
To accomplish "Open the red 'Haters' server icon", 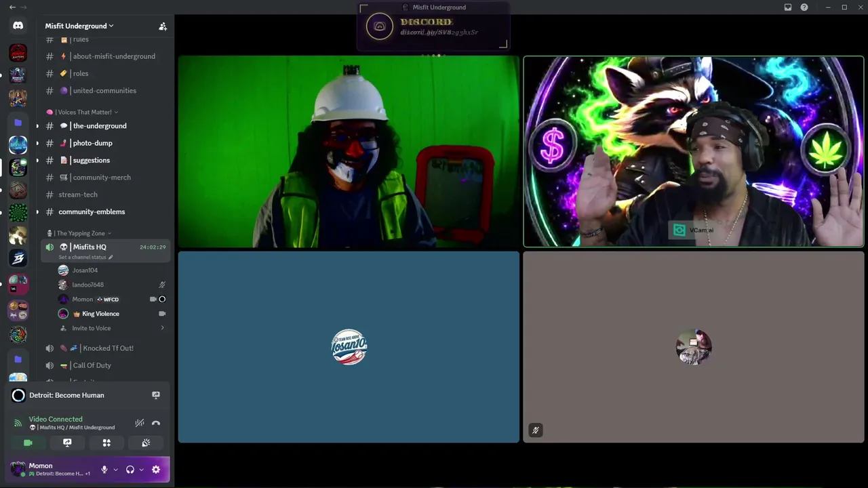I will (18, 52).
